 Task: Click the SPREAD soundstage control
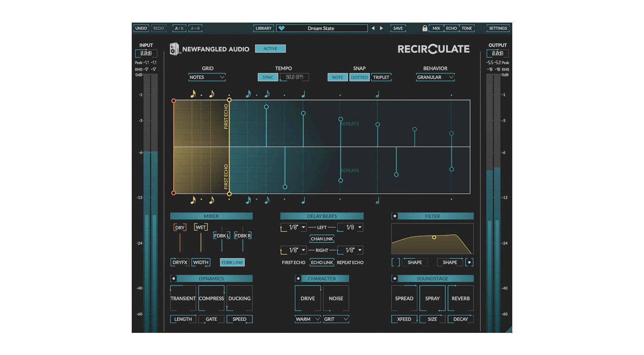404,298
